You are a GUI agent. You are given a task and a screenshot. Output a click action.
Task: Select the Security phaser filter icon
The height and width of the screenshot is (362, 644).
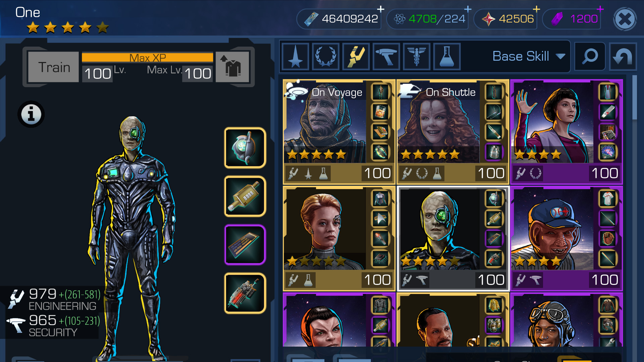point(386,56)
